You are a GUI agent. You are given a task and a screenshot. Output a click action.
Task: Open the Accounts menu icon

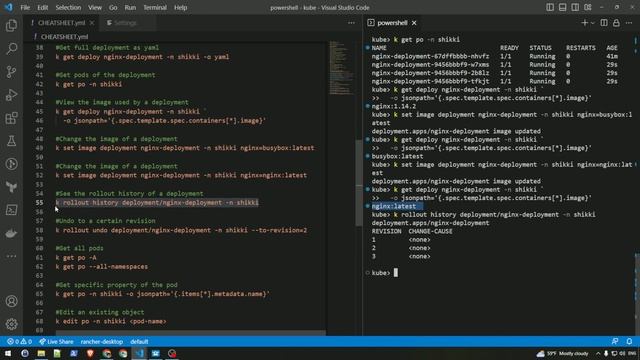[x=11, y=301]
